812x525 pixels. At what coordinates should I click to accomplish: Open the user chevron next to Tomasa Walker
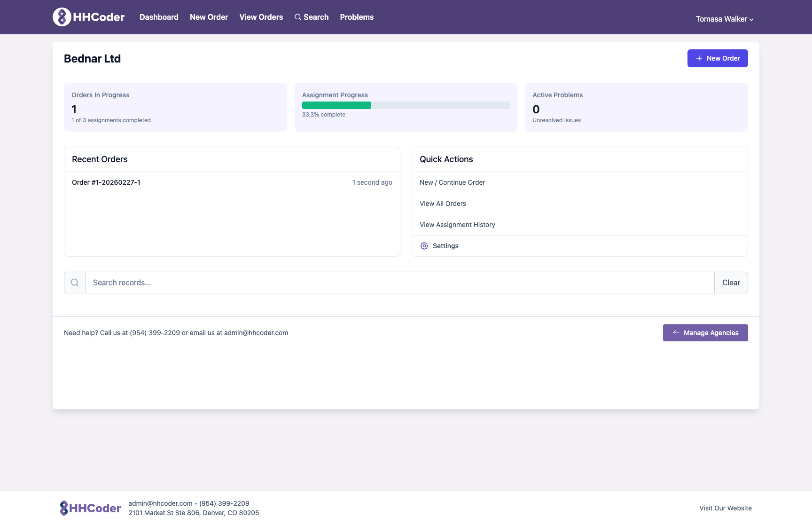[751, 19]
